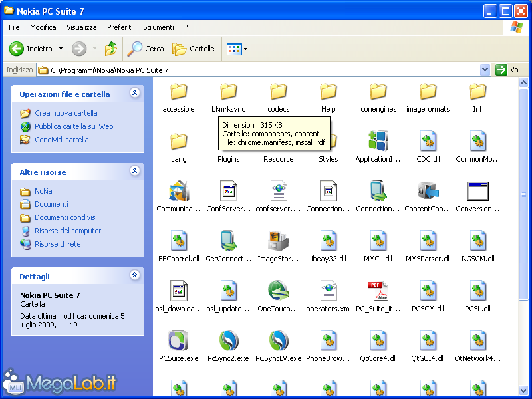This screenshot has width=532, height=399.
Task: Select the ConfServer... file icon
Action: tap(228, 191)
